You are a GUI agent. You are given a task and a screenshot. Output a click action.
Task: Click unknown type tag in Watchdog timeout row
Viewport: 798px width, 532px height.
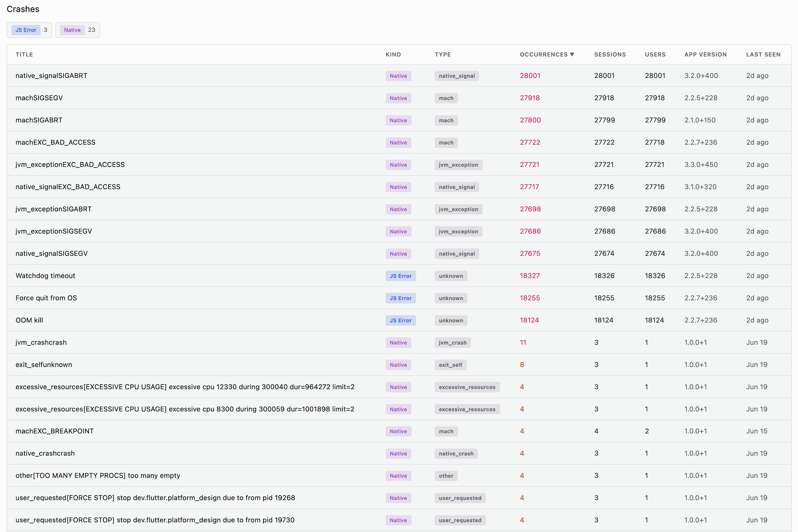[x=451, y=276]
